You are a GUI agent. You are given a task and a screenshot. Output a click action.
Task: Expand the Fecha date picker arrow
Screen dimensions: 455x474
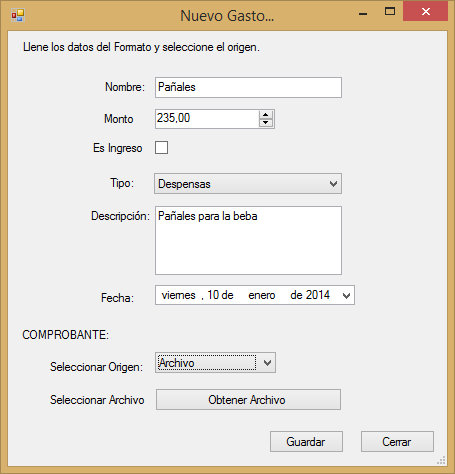coord(346,295)
